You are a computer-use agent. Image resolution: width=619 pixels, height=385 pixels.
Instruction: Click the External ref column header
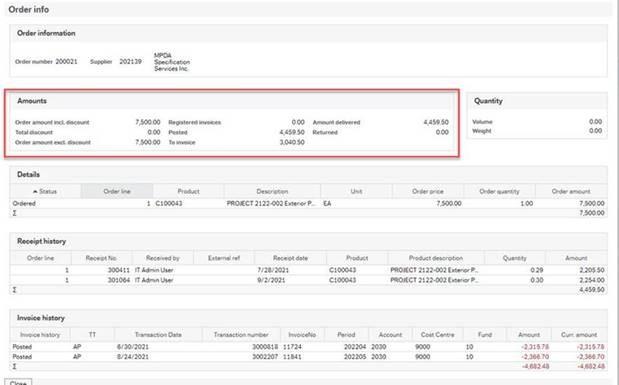[224, 258]
